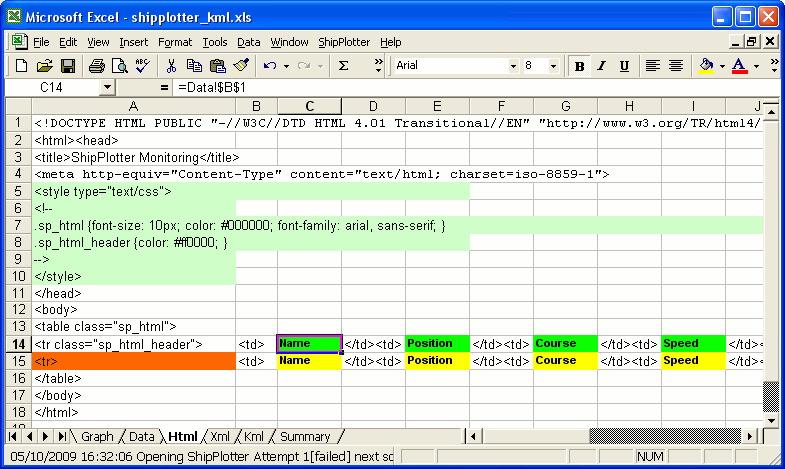This screenshot has width=785, height=469.
Task: Select row 15 header
Action: [x=19, y=361]
